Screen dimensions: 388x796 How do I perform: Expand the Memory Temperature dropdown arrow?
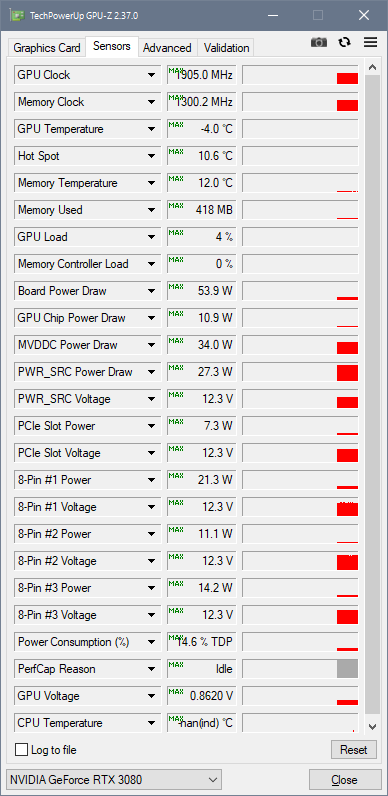click(151, 183)
